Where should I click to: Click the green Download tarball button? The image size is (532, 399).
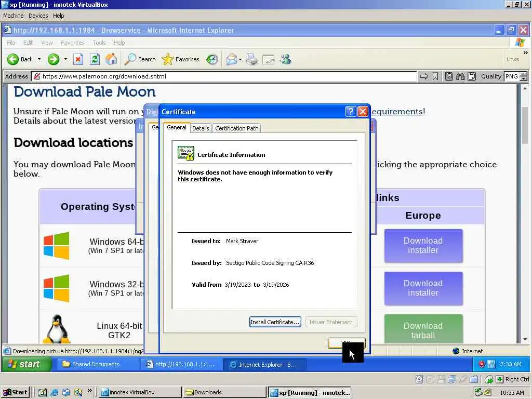point(423,329)
